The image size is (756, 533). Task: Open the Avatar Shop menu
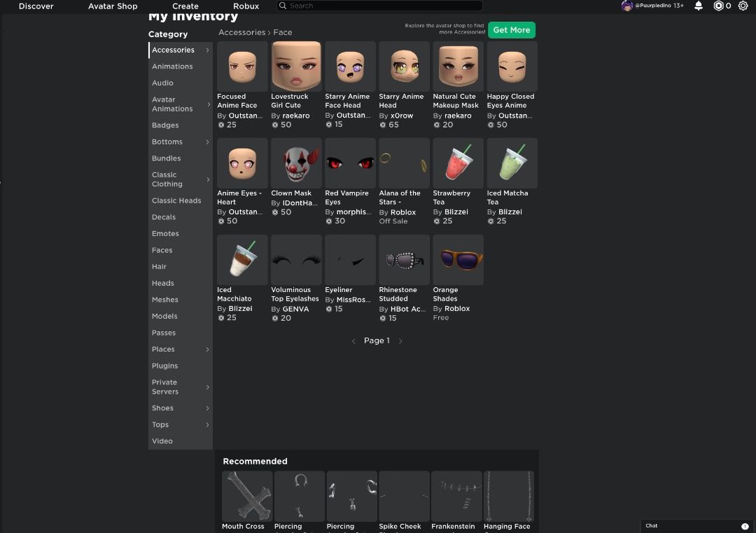pos(113,6)
